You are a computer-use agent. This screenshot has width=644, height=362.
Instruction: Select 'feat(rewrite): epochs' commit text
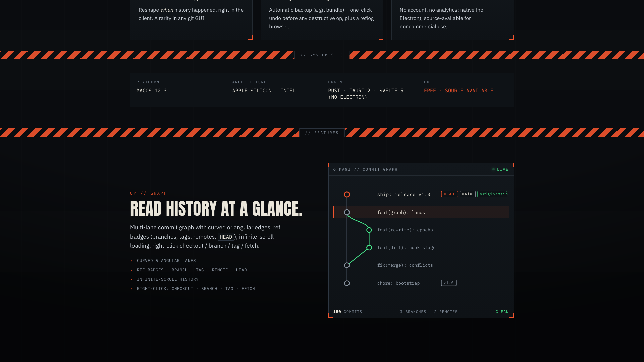pos(405,230)
